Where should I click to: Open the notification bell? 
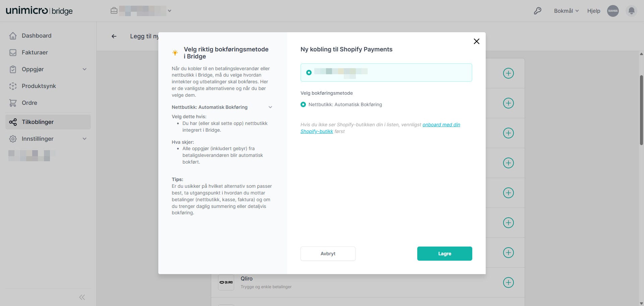631,11
